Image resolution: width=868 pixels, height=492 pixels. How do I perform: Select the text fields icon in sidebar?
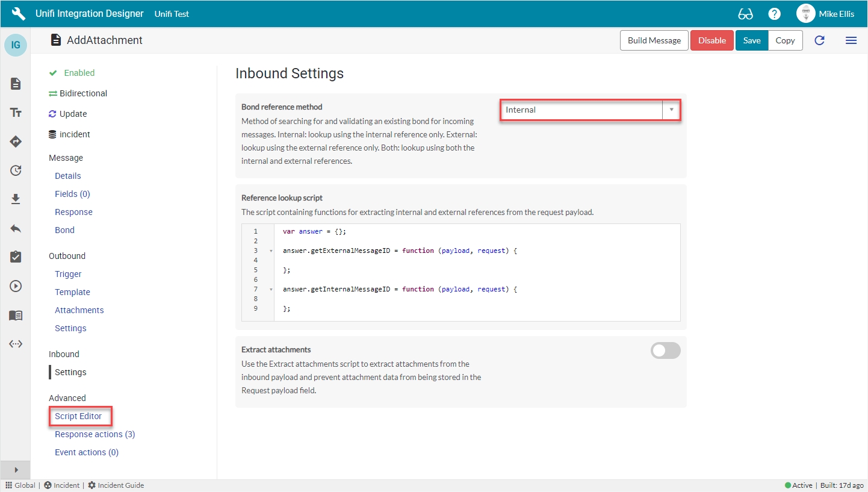click(x=16, y=113)
